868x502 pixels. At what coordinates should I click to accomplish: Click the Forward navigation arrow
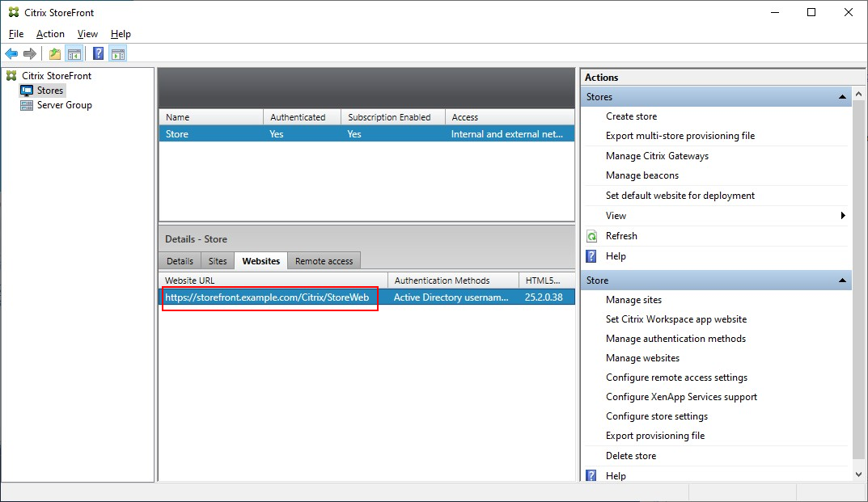29,53
